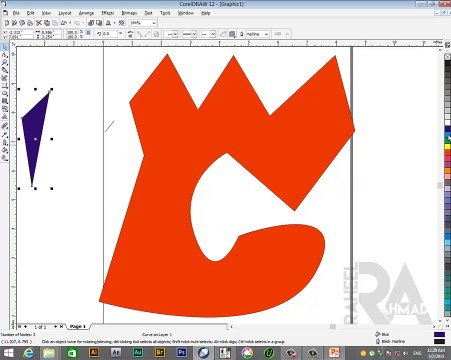Pick the yellow swatch in palette
The height and width of the screenshot is (360, 451).
[x=447, y=147]
